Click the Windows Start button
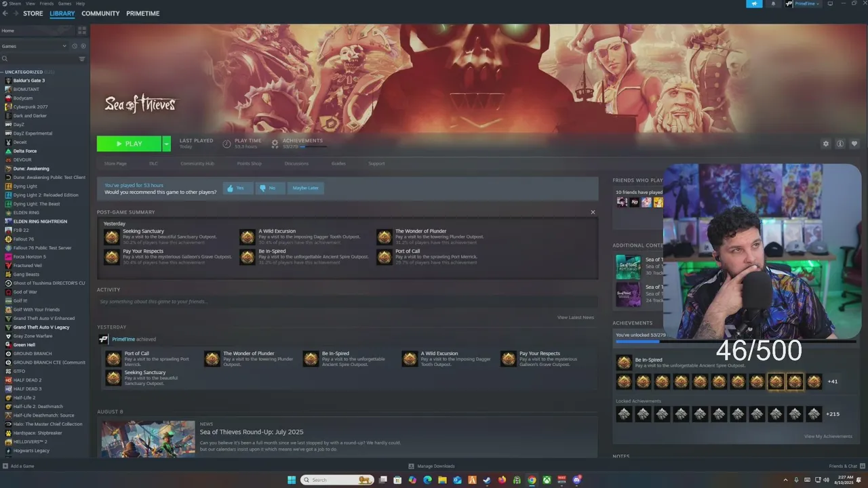Screen dimensions: 868x488 click(x=292, y=480)
